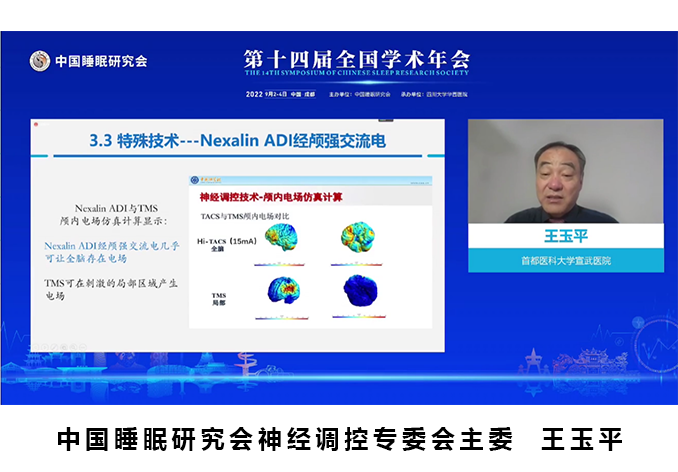Open the slideshow more-options icon
The width and height of the screenshot is (678, 472).
click(x=83, y=347)
